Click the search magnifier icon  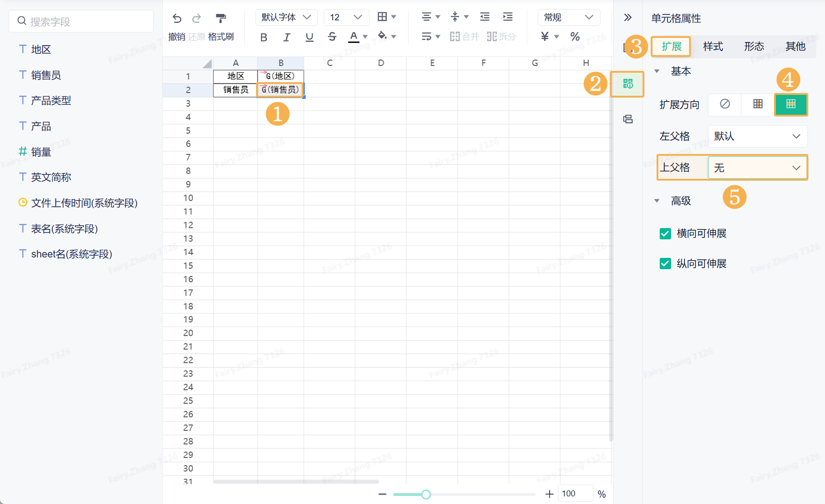tap(22, 21)
